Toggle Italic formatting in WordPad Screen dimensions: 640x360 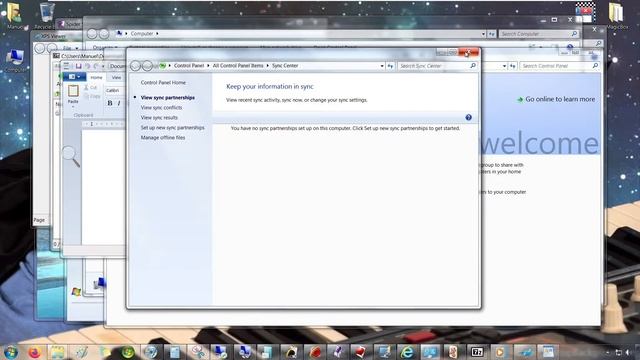[x=119, y=103]
